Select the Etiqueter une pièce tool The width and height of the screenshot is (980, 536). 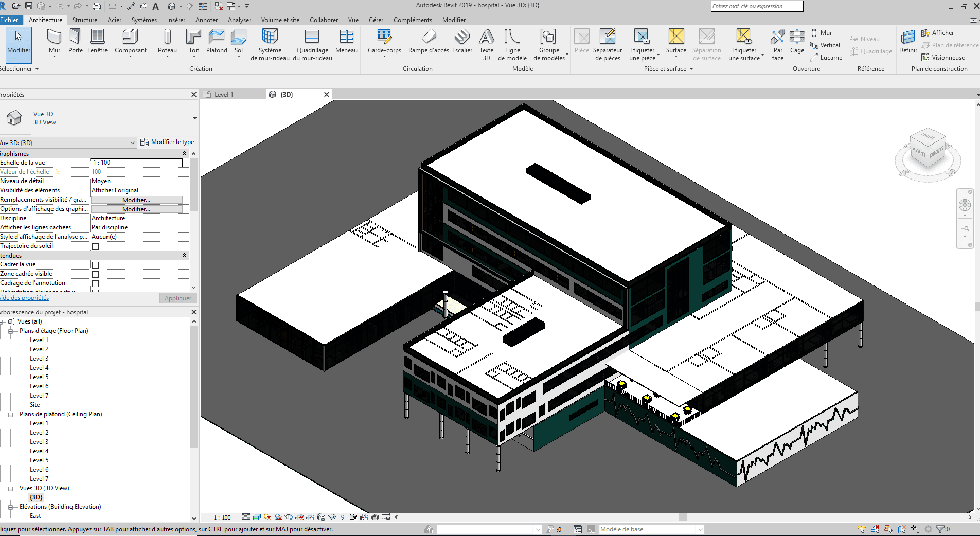pyautogui.click(x=642, y=45)
